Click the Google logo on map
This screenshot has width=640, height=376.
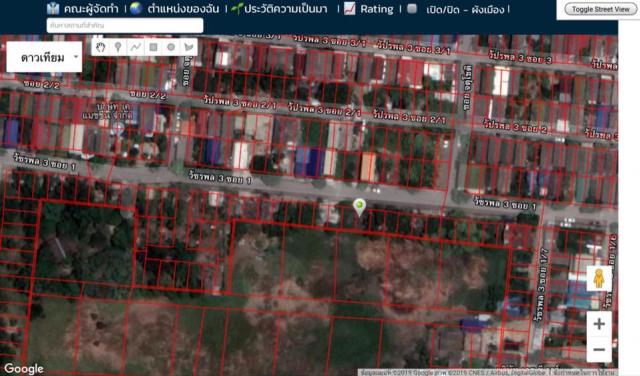coord(24,369)
